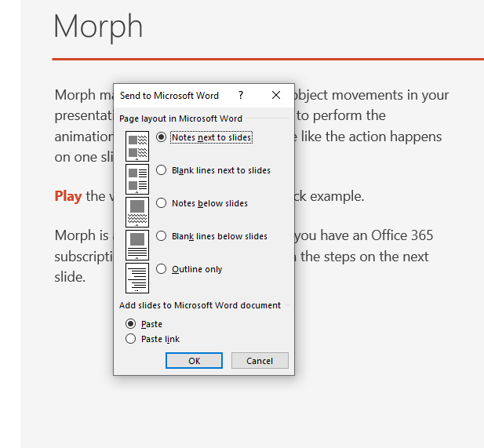Click the Blank lines next to slides layout icon

[137, 179]
